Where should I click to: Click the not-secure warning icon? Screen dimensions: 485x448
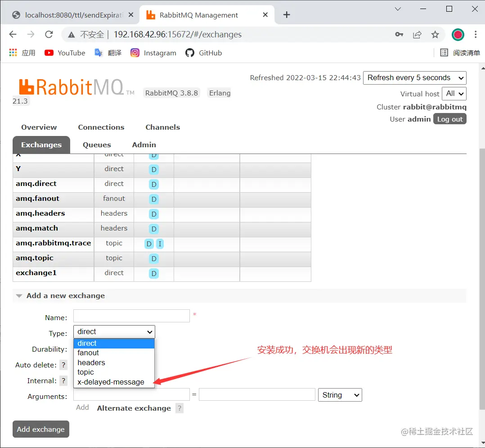(72, 35)
